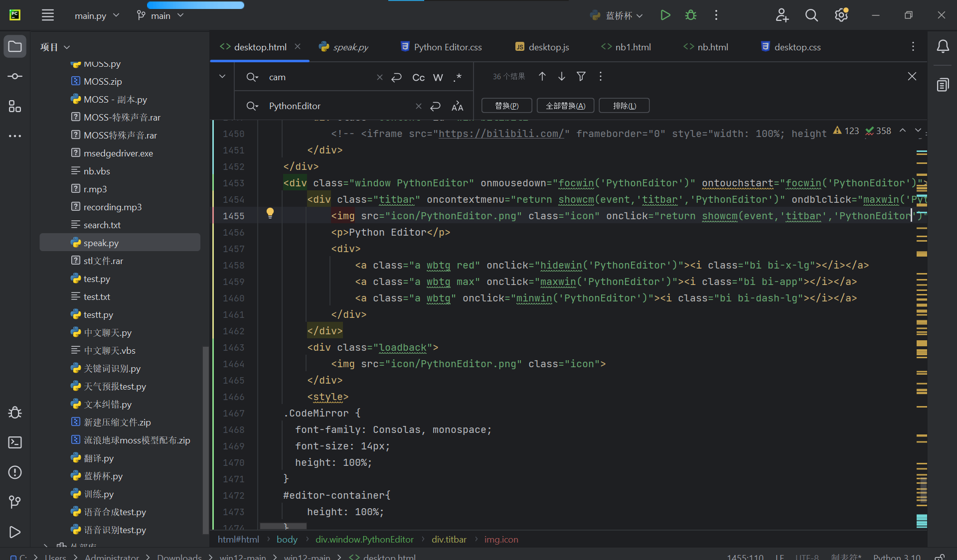The image size is (957, 560).
Task: Enable regex search option
Action: point(458,77)
